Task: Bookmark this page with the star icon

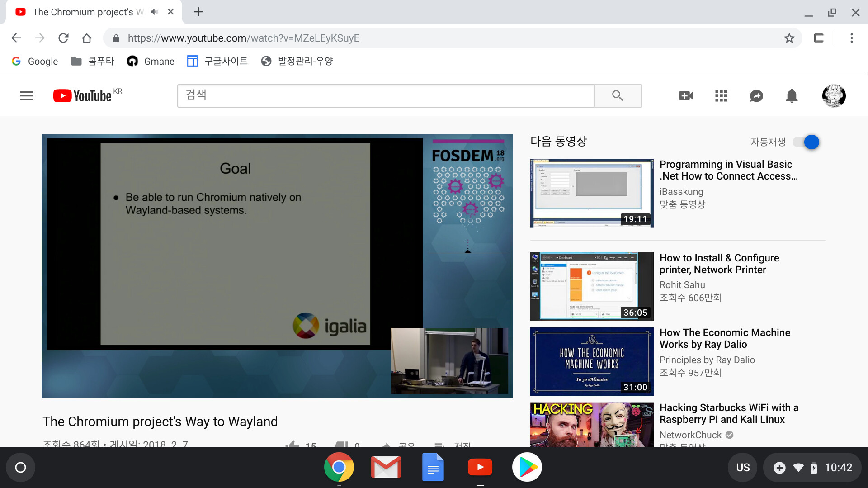Action: [x=789, y=38]
